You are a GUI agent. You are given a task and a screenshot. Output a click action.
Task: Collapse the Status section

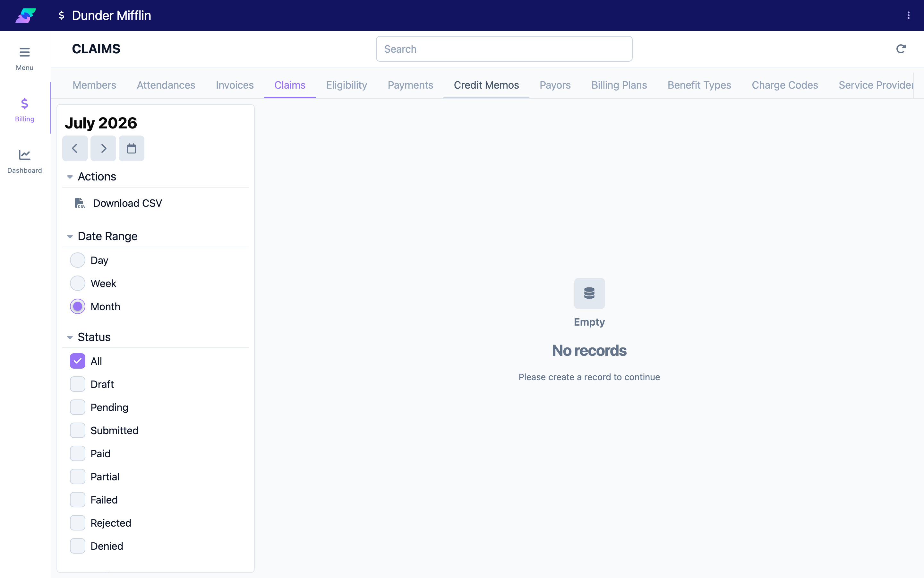pyautogui.click(x=70, y=337)
